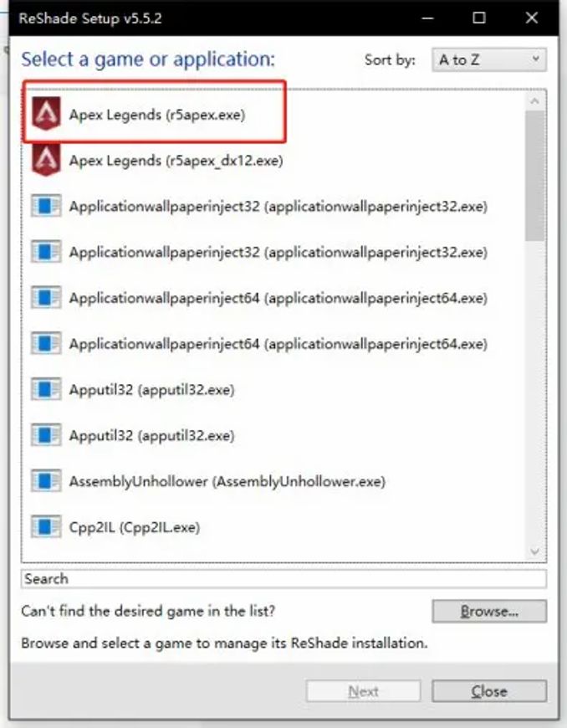
Task: Select second Applicationwallpaperinject32 list entry text
Action: point(278,252)
